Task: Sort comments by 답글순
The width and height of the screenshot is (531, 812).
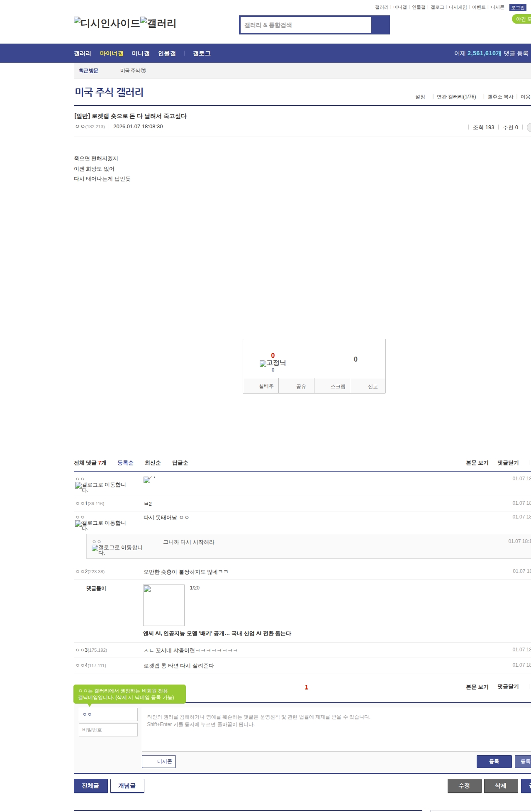Action: tap(180, 463)
